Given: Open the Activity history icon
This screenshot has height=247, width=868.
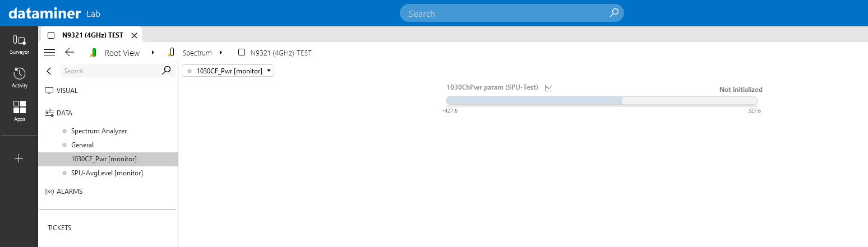Looking at the screenshot, I should click(x=19, y=77).
